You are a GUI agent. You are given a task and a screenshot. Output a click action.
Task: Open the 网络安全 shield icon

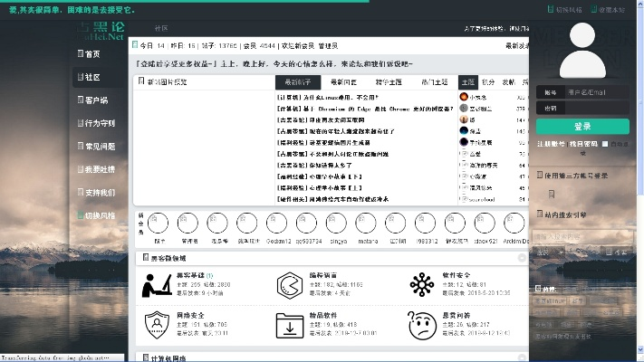click(158, 323)
